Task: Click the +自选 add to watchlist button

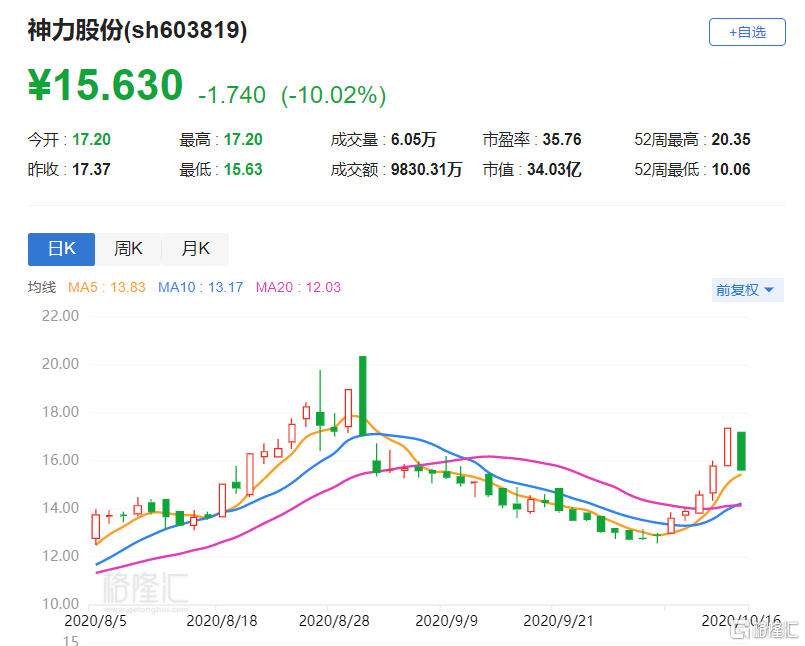Action: pos(746,32)
